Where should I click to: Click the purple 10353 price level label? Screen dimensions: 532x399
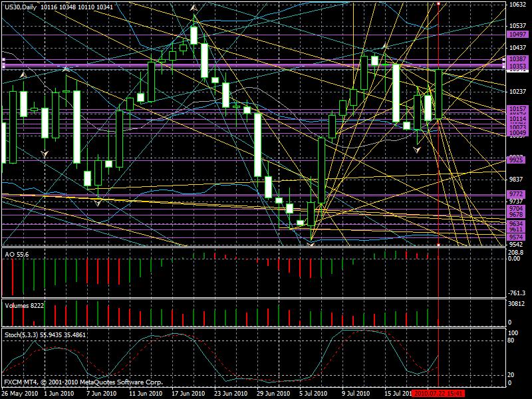click(x=518, y=66)
